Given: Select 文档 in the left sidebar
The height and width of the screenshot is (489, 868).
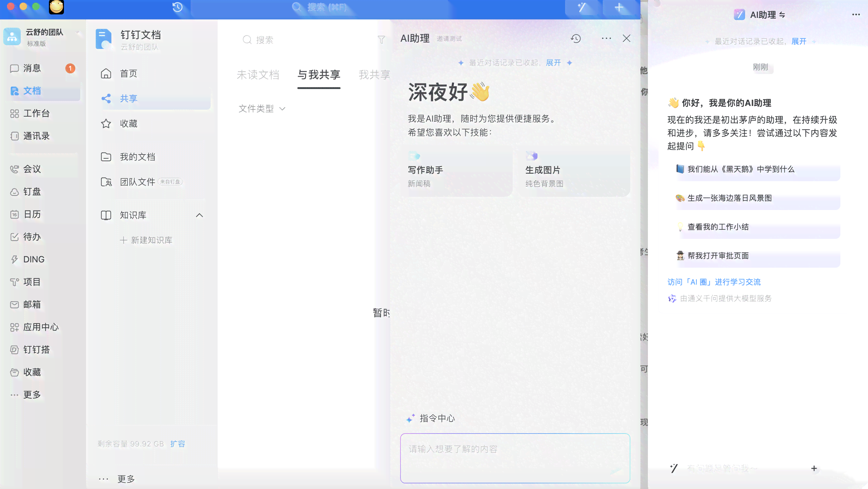Looking at the screenshot, I should [43, 91].
